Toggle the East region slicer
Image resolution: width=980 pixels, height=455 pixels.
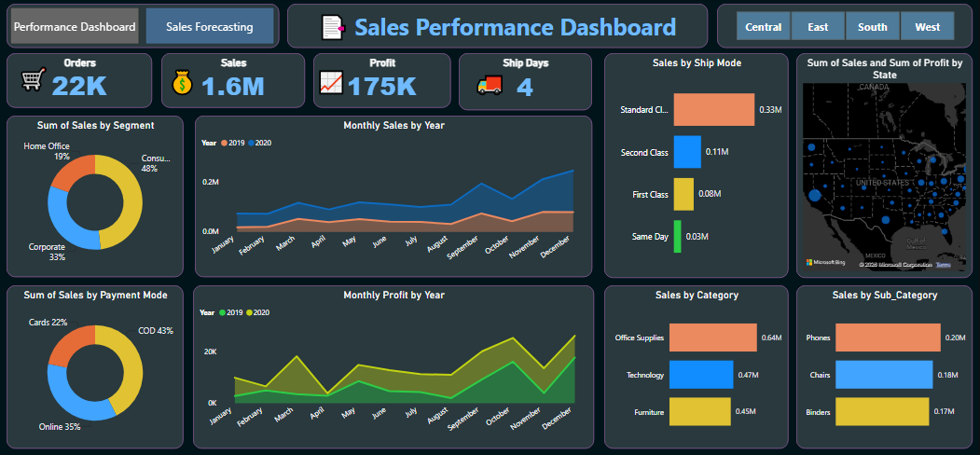point(818,27)
